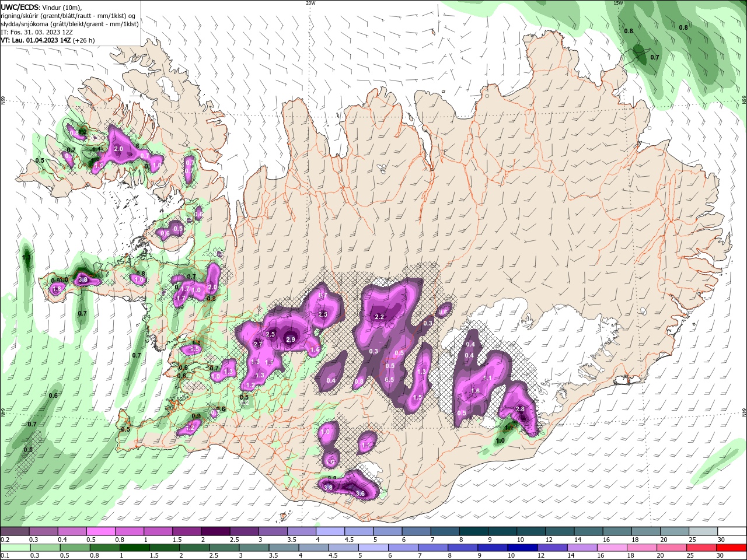Viewport: 747px width, 560px height.
Task: Click the 'VT: Lau. 01.04.2023 14Z (+26 h)' line
Action: point(48,40)
